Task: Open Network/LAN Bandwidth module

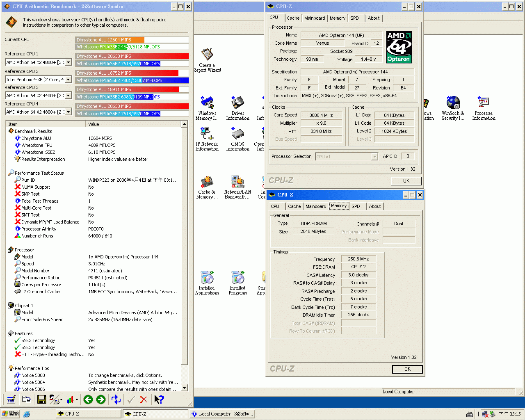Action: [x=238, y=187]
